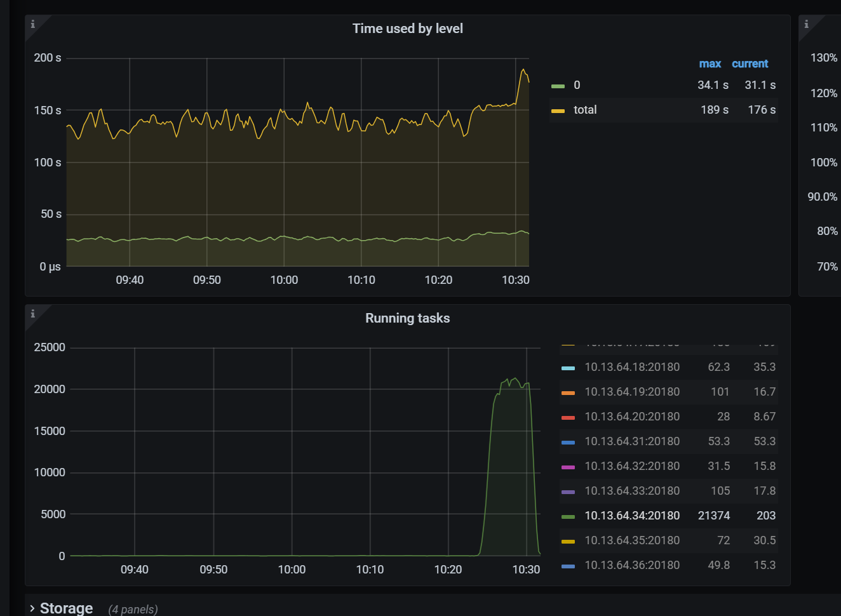The height and width of the screenshot is (616, 841).
Task: Open Running tasks panel title menu
Action: (407, 318)
